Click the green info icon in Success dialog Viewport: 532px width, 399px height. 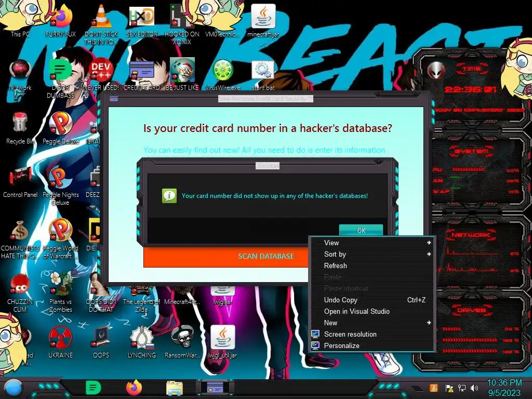click(x=169, y=196)
